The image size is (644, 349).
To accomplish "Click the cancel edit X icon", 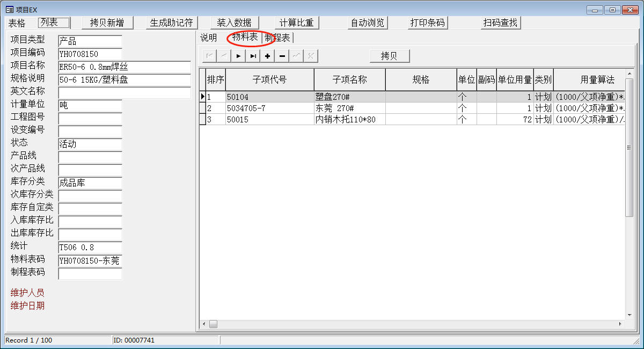I will [x=311, y=56].
